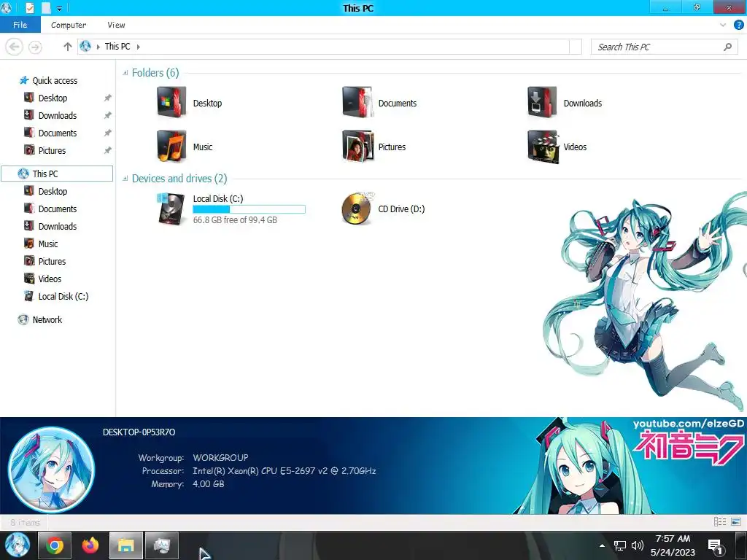Screen dimensions: 747x560
Task: Open Firefox from the taskbar
Action: (x=90, y=545)
